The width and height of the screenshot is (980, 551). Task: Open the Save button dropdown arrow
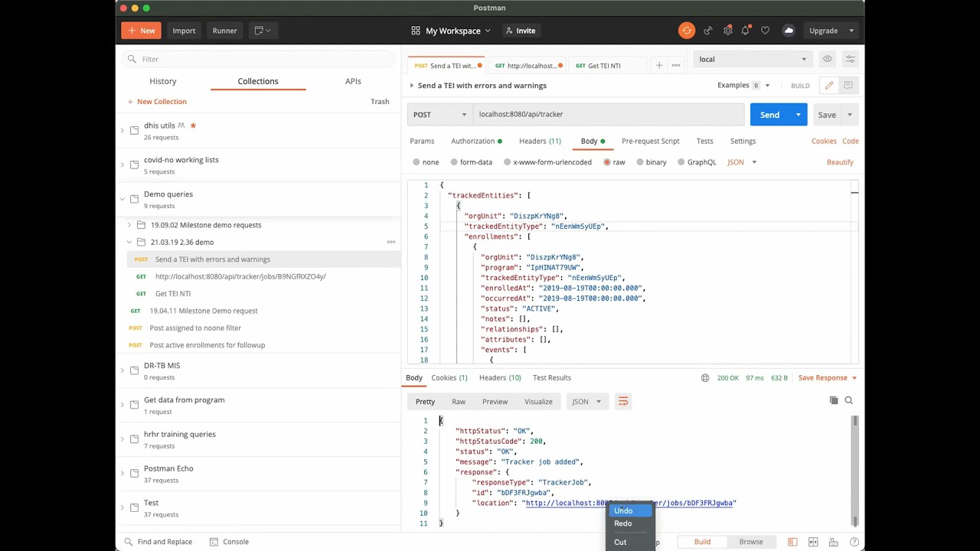(849, 115)
